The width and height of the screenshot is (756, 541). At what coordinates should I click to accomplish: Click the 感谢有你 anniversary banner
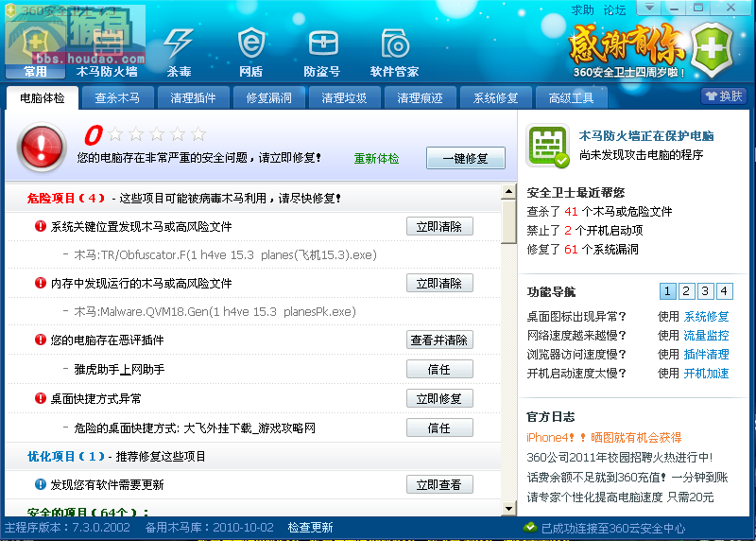tap(627, 51)
